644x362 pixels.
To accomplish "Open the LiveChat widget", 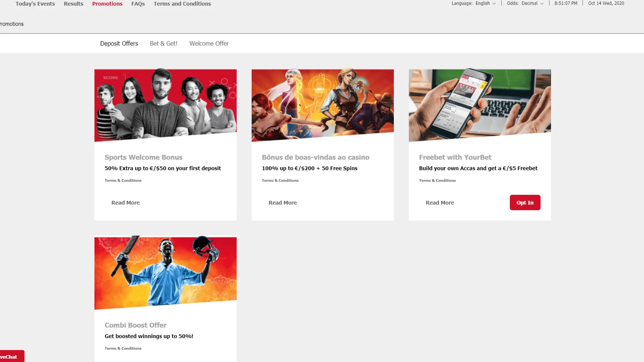I will point(10,357).
